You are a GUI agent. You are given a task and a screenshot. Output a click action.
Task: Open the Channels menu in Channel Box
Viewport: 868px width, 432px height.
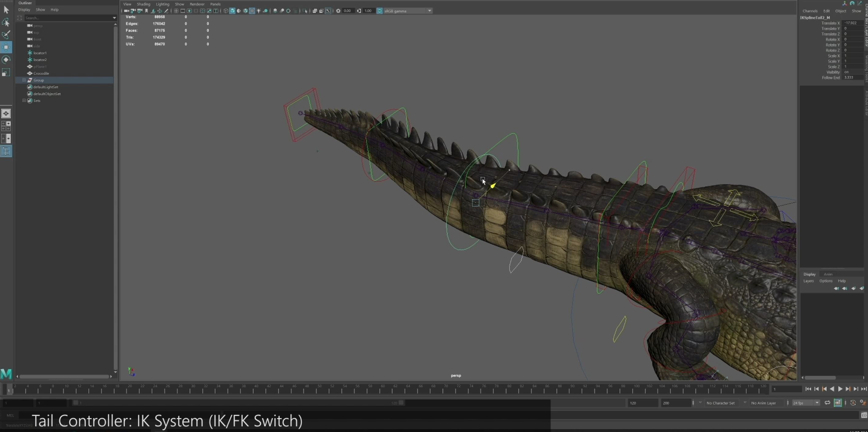click(x=810, y=11)
